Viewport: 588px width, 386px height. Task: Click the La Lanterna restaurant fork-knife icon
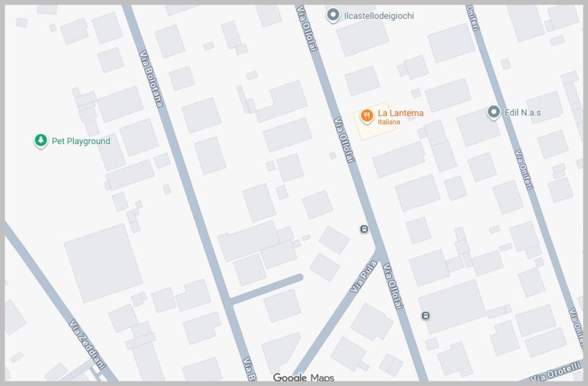[367, 116]
